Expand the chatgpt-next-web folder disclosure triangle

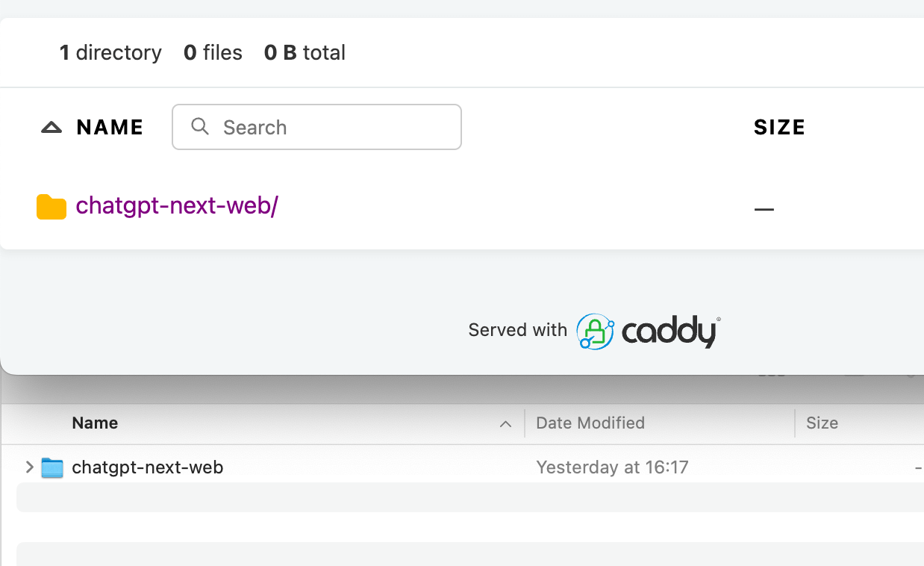[30, 467]
